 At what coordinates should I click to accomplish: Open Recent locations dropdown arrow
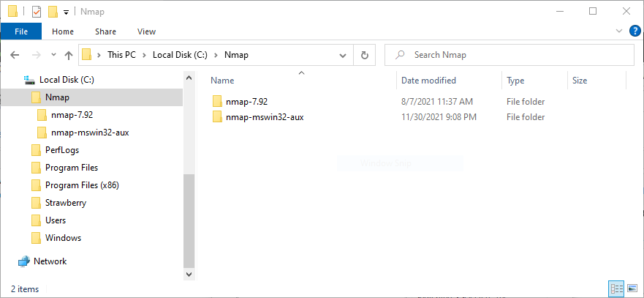(53, 55)
